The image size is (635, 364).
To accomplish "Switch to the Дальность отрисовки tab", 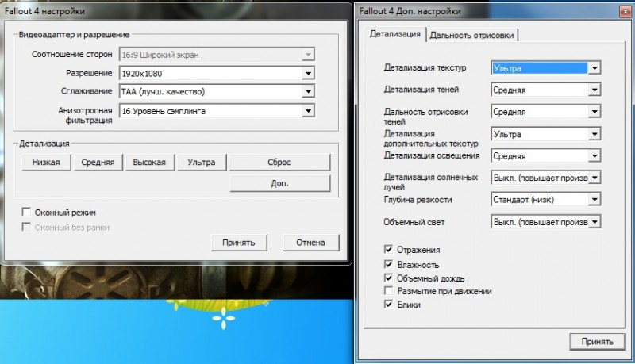I will (474, 35).
